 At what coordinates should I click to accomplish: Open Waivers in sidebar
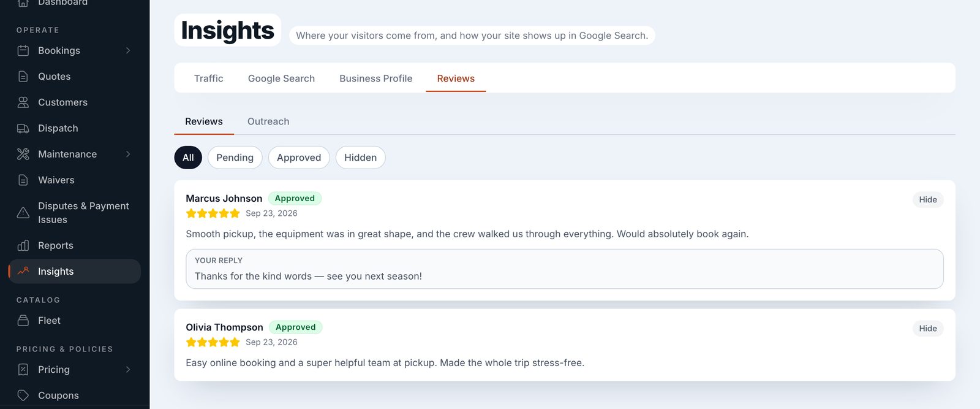75,180
